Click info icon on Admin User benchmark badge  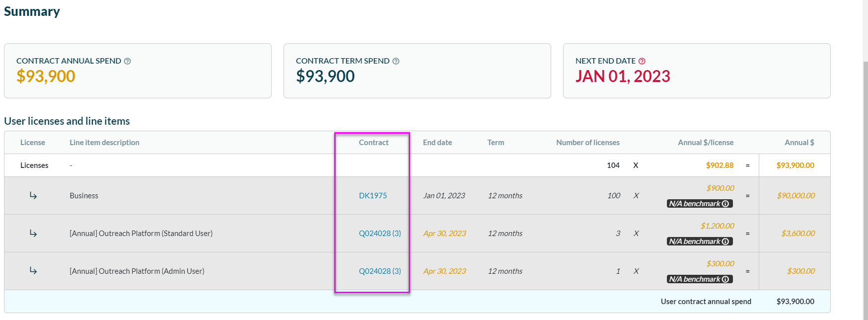coord(725,279)
